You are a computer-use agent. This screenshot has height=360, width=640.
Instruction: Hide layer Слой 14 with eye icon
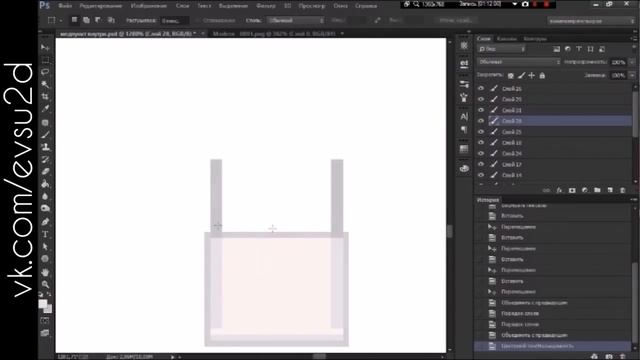click(x=481, y=175)
